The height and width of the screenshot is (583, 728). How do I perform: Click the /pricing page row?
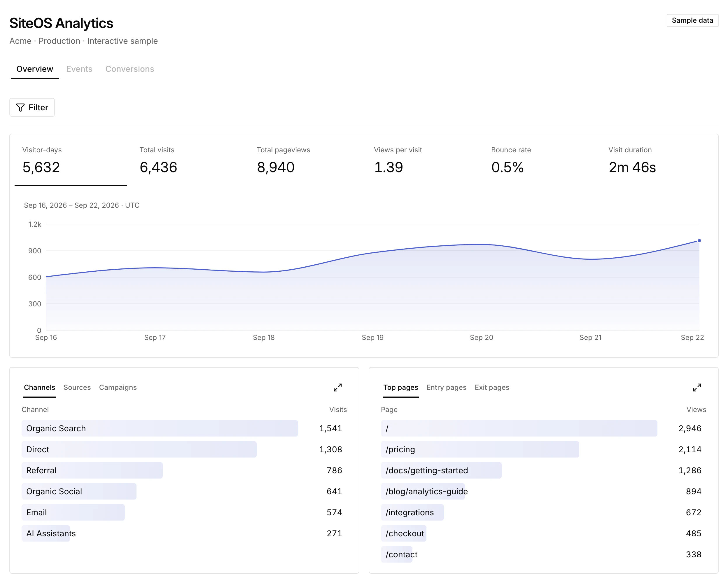tap(543, 449)
